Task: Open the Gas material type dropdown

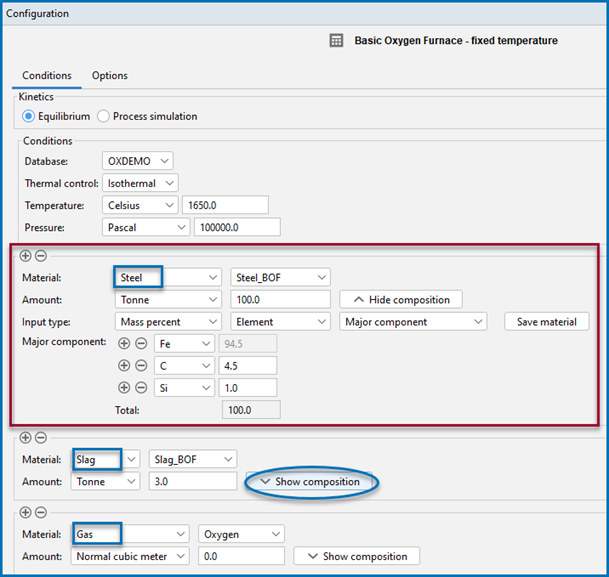Action: coord(130,534)
